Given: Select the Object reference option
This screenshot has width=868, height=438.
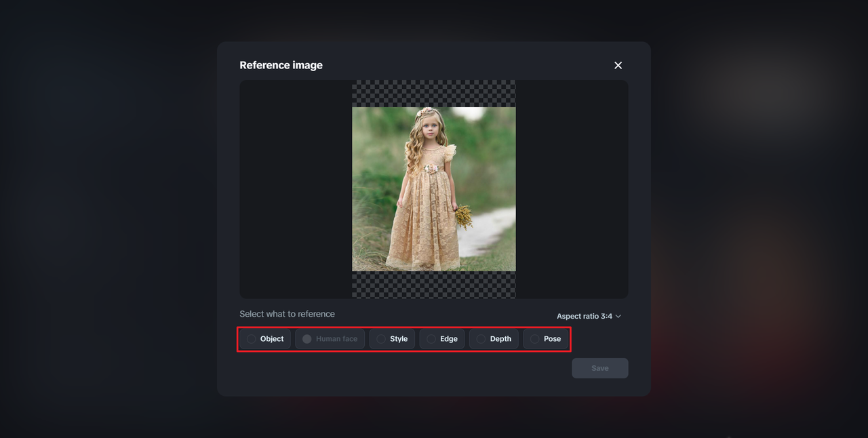Looking at the screenshot, I should 265,339.
